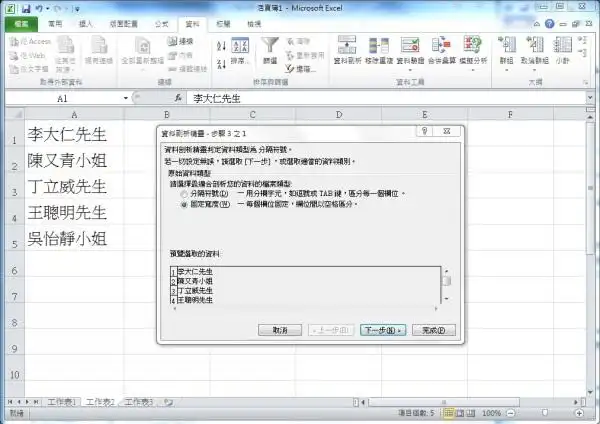Image resolution: width=600 pixels, height=424 pixels.
Task: Click the Undo arrow icon
Action: point(39,8)
